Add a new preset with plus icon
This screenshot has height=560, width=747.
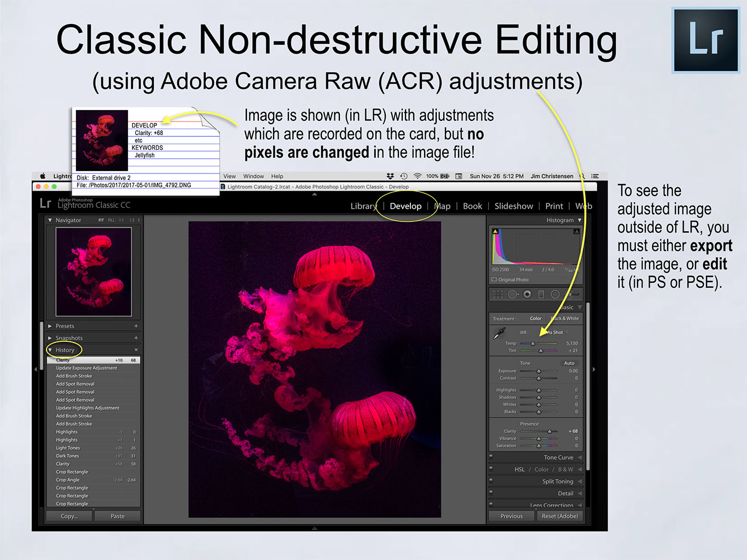[x=136, y=326]
